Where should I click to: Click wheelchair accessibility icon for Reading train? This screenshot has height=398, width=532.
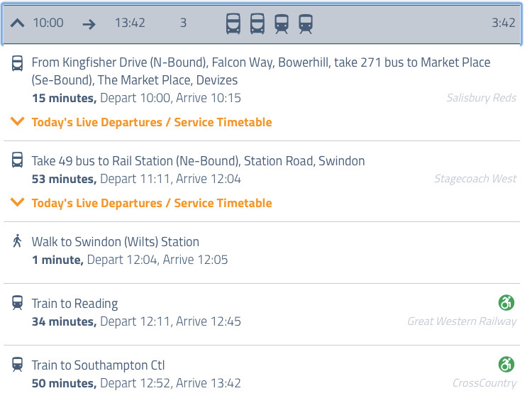[506, 304]
